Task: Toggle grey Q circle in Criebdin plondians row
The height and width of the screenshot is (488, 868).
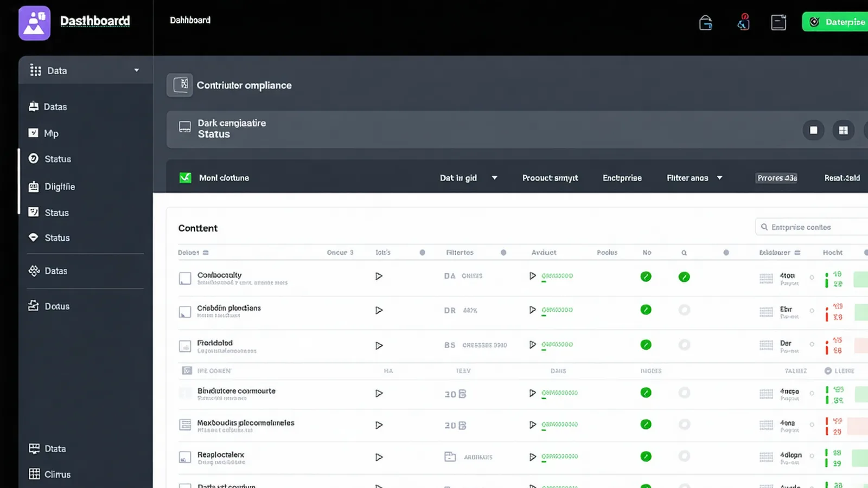Action: [684, 310]
